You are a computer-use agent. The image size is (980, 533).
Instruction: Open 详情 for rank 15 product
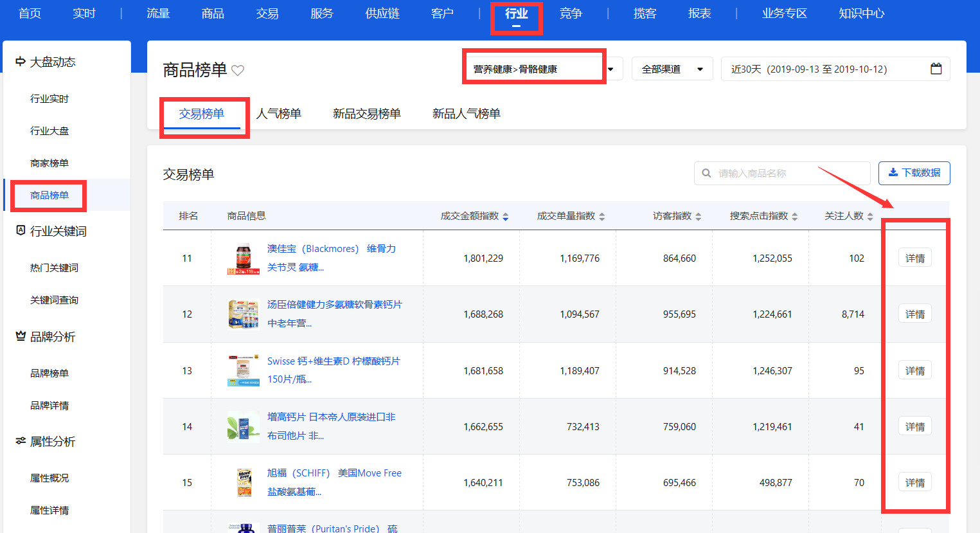point(914,482)
